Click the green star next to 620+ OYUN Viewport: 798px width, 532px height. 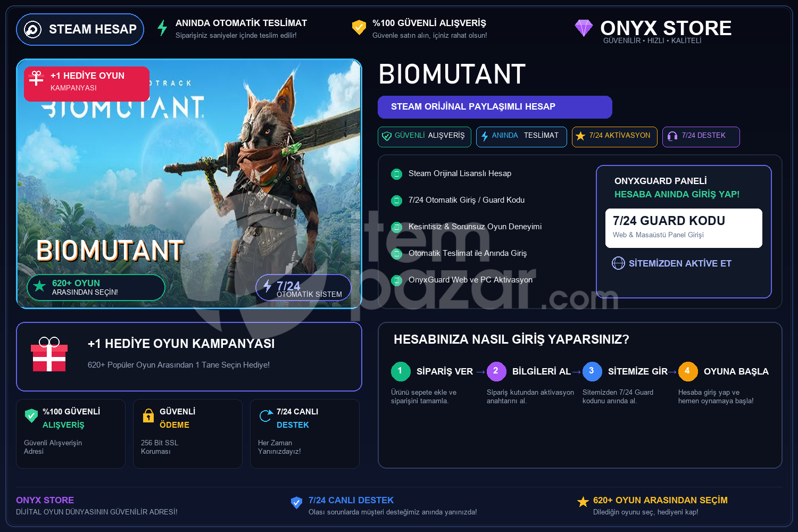(39, 286)
